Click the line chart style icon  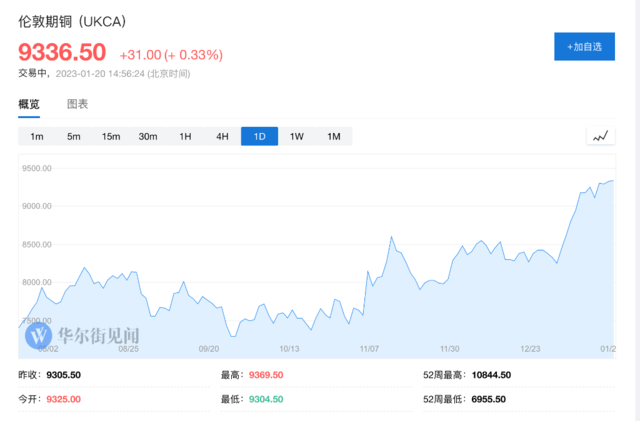tap(600, 136)
